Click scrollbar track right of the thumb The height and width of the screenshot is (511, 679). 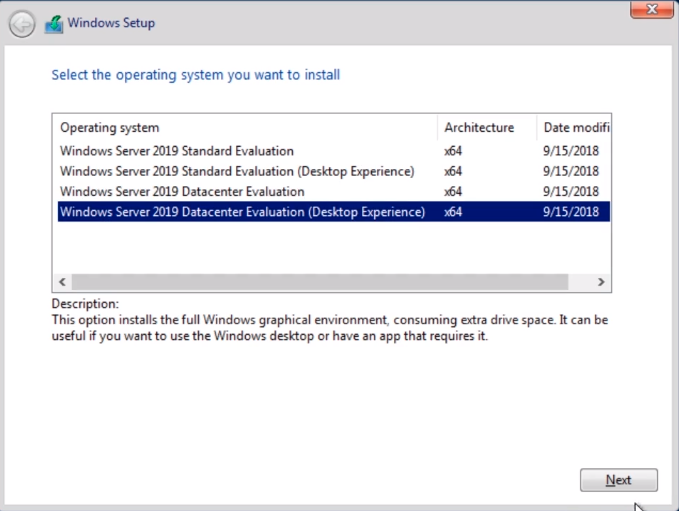tap(580, 282)
